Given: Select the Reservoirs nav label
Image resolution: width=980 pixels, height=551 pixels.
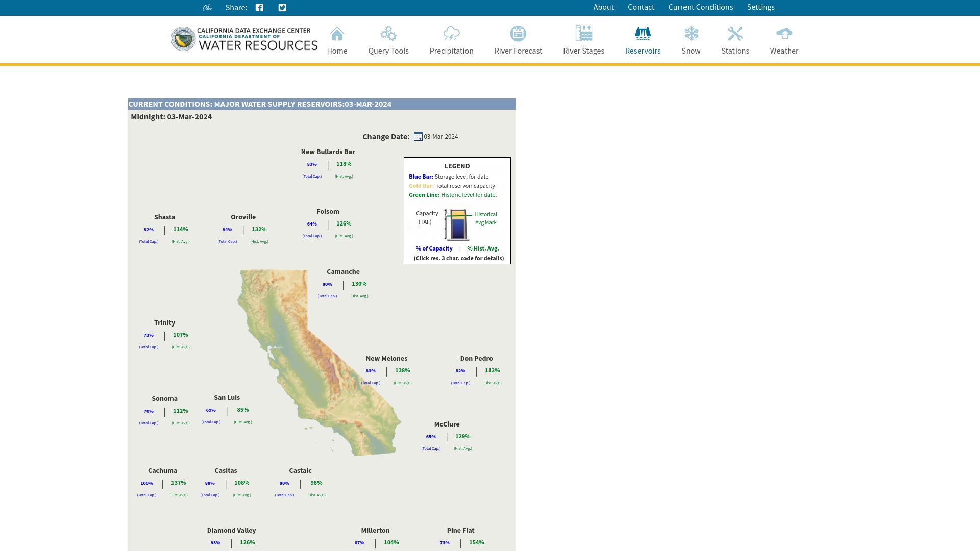Looking at the screenshot, I should point(643,51).
